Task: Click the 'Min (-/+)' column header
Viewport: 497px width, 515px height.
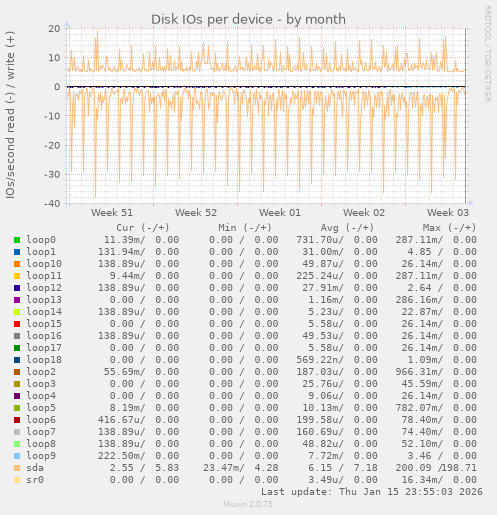Action: point(245,228)
